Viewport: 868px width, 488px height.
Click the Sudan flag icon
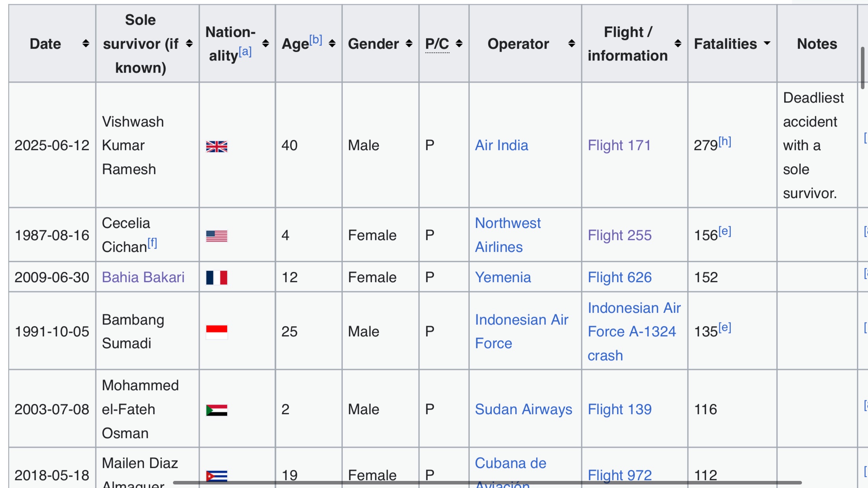(217, 410)
